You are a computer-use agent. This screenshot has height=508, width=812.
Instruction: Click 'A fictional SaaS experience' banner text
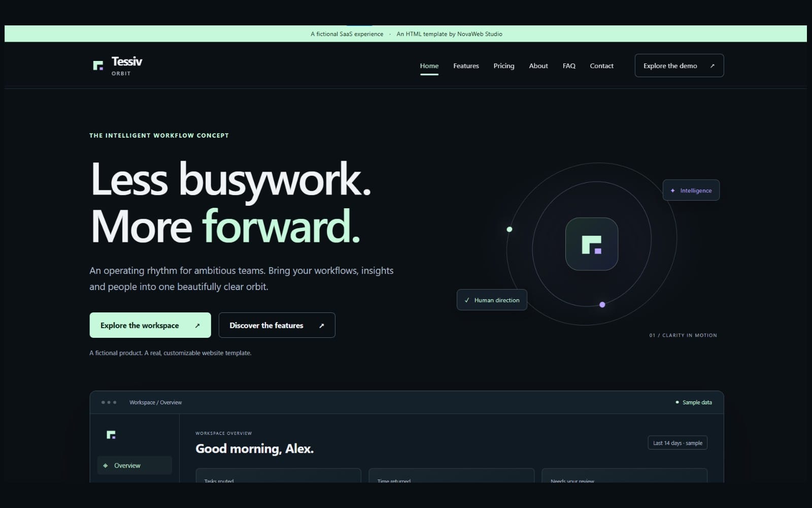(x=347, y=34)
